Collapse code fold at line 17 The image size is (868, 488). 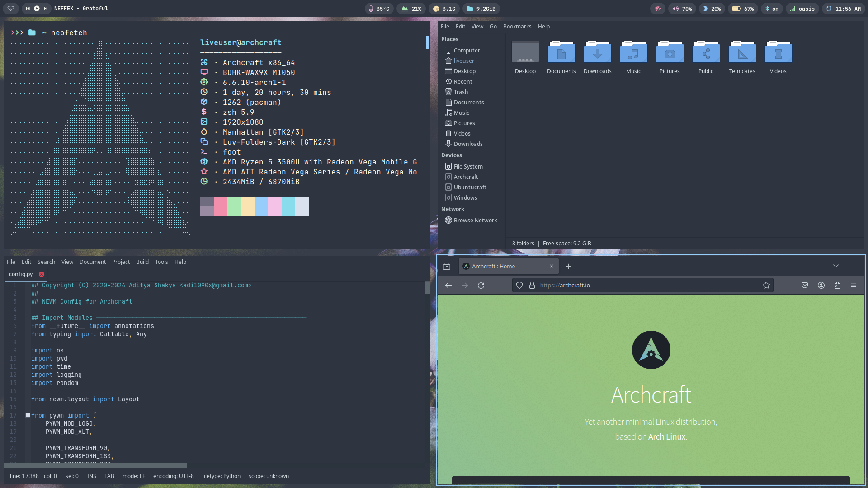pyautogui.click(x=28, y=415)
